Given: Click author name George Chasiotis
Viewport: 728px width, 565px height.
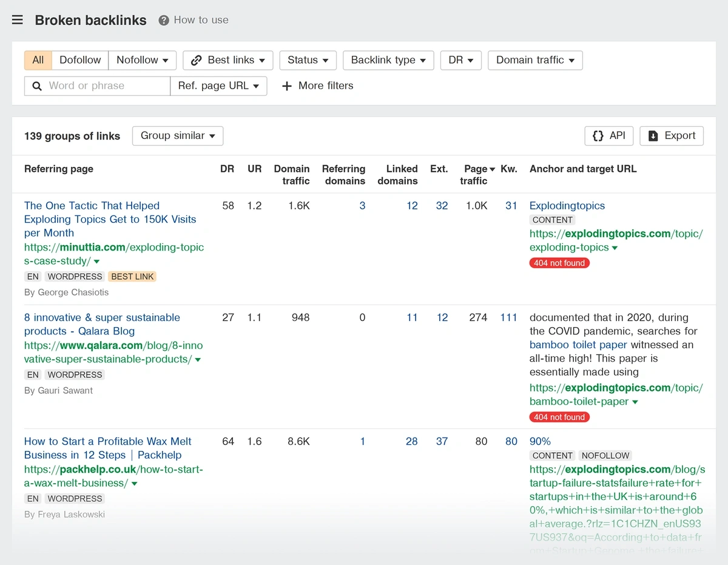Looking at the screenshot, I should (73, 293).
